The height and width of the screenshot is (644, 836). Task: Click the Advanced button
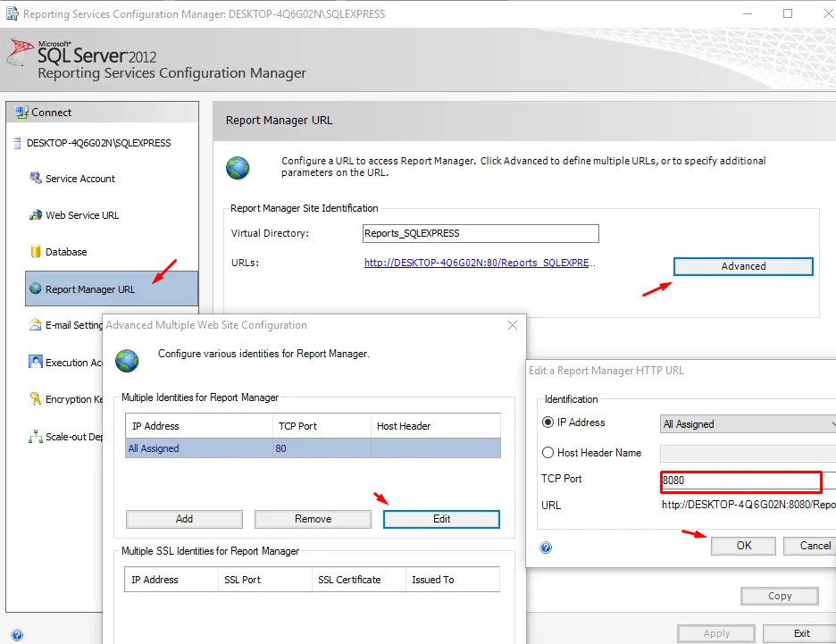click(743, 266)
